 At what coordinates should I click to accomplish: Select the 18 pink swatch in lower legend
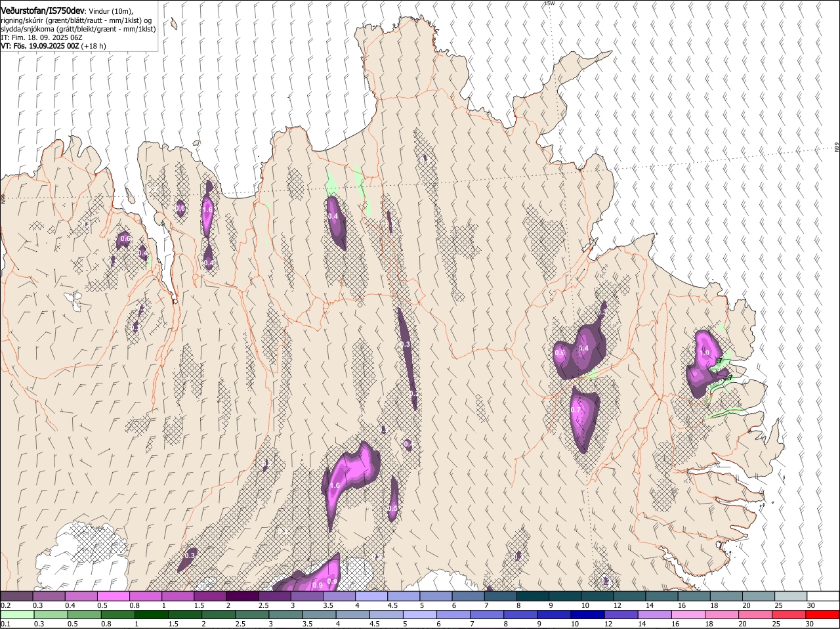723,615
